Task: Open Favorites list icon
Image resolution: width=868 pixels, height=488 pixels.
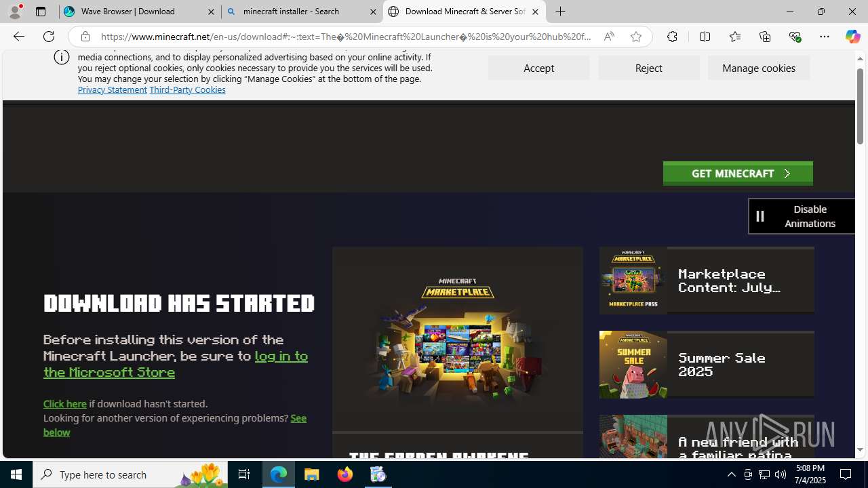Action: (734, 37)
